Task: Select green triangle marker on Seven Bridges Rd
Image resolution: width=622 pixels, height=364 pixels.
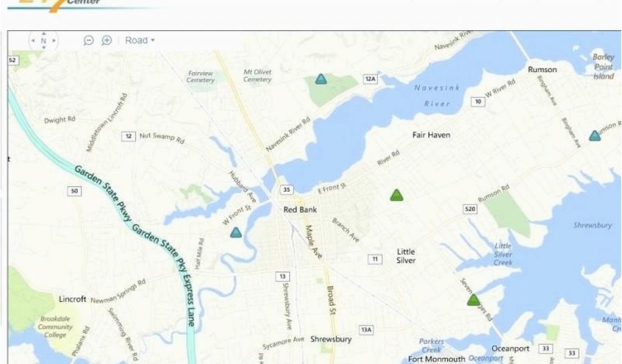Action: point(473,300)
